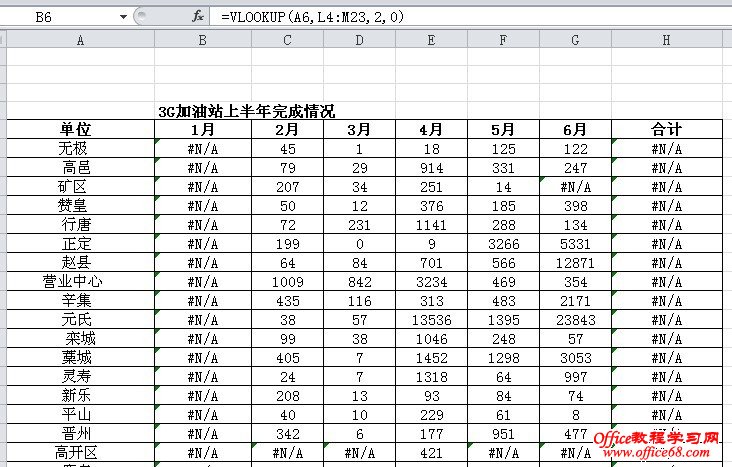Click the cell with value 207
This screenshot has height=467, width=732.
click(x=287, y=187)
